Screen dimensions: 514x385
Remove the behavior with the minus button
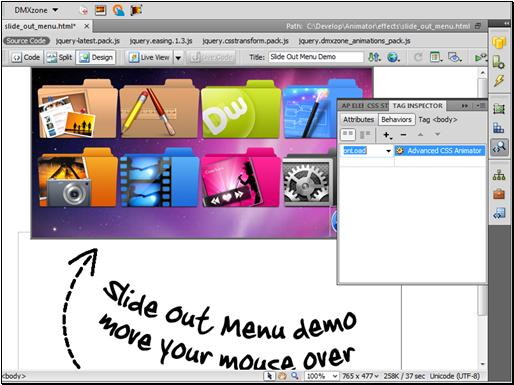(x=403, y=135)
